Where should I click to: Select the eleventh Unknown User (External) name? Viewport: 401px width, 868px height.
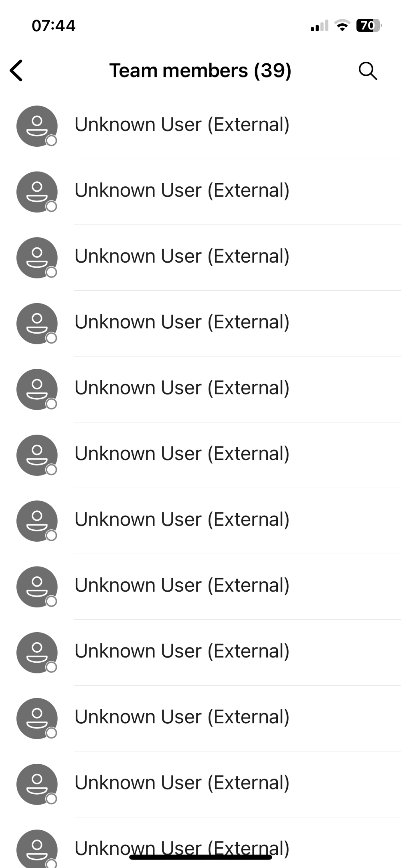coord(182,783)
